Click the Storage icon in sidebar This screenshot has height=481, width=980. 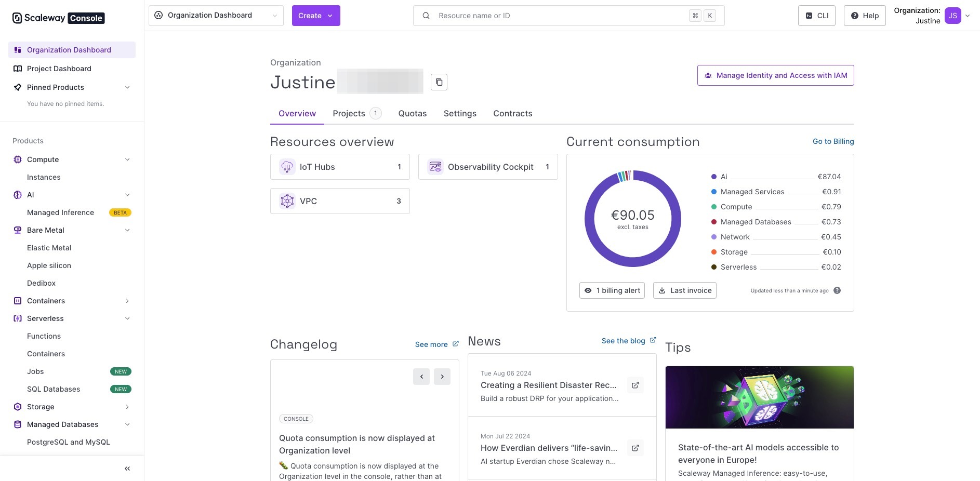pyautogui.click(x=18, y=407)
